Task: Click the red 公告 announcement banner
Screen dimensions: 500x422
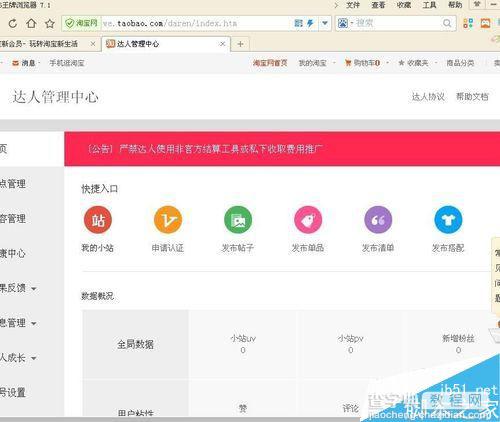Action: 282,149
